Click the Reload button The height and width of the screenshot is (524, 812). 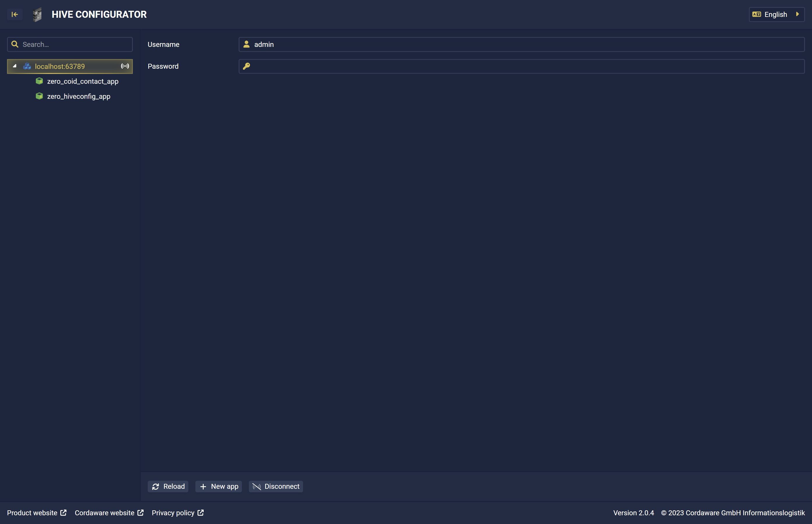[x=168, y=486]
